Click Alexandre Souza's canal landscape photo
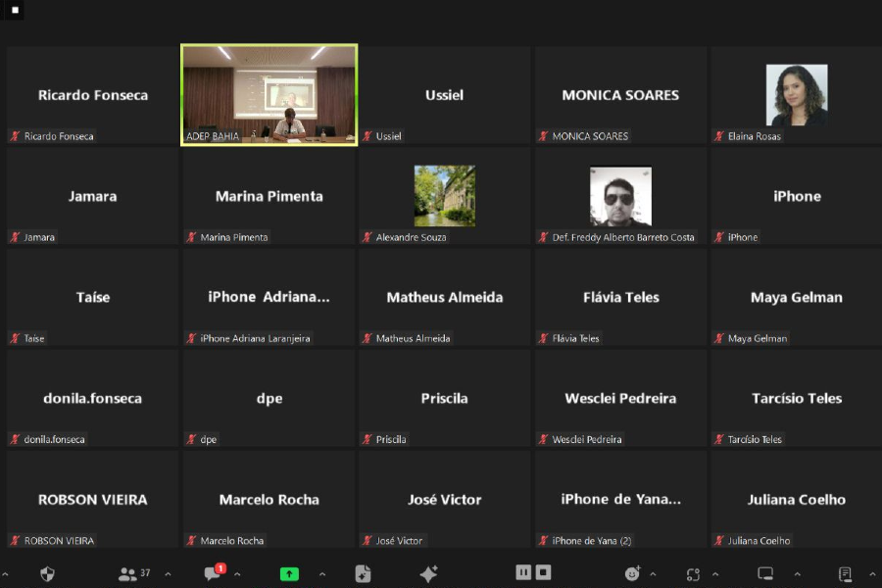 tap(444, 196)
